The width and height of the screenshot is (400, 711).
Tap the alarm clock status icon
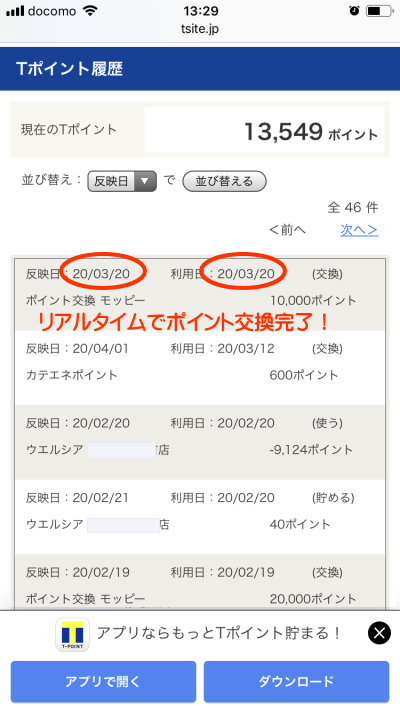point(354,11)
